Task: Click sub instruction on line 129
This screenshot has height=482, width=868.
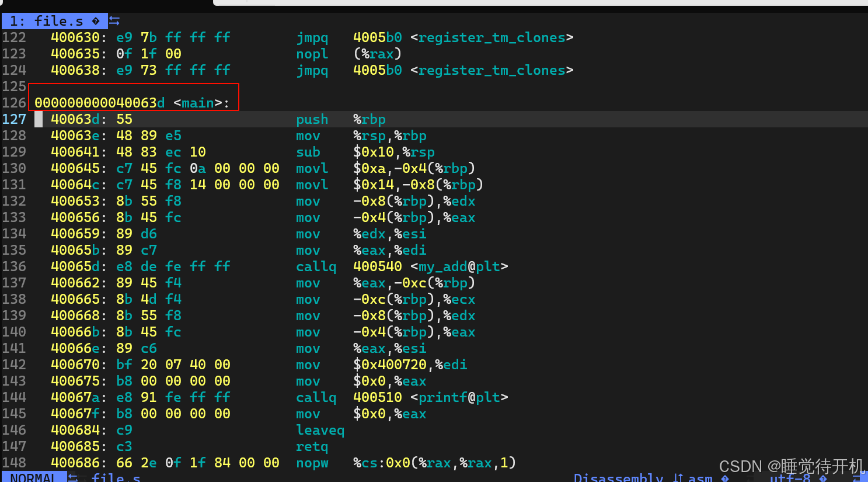Action: click(308, 152)
